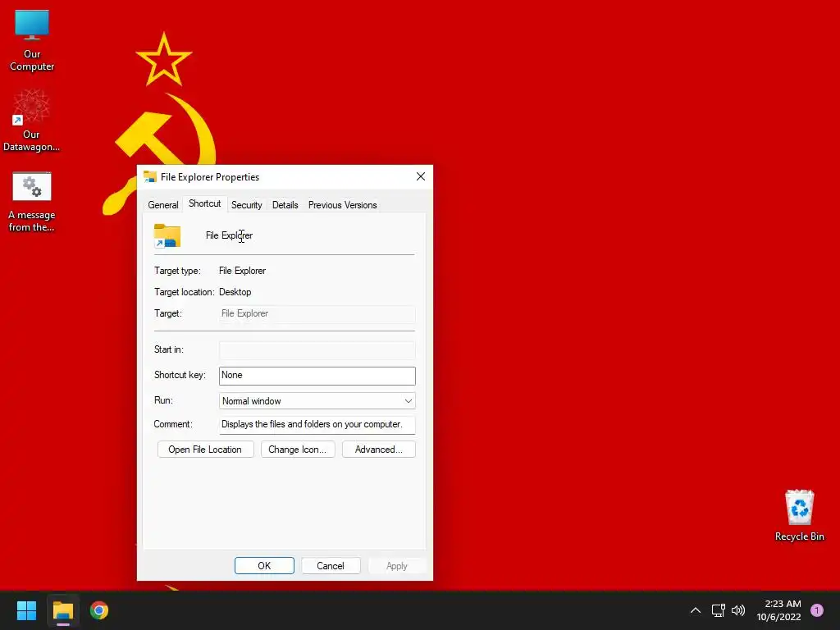
Task: Open the Recycle Bin icon
Action: 799,515
